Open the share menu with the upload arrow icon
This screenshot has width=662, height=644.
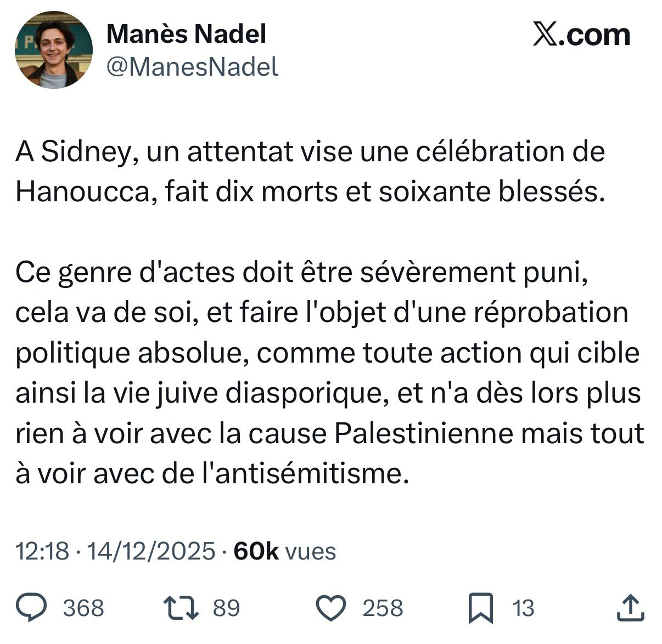tap(630, 608)
